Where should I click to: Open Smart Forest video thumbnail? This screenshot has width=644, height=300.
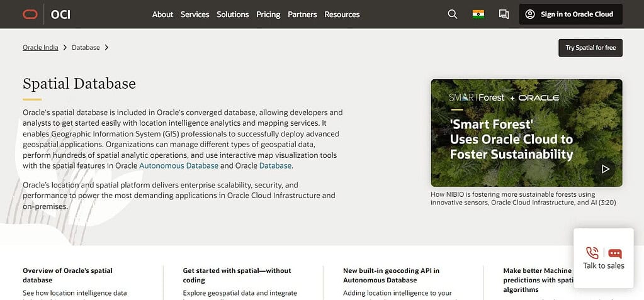tap(526, 133)
